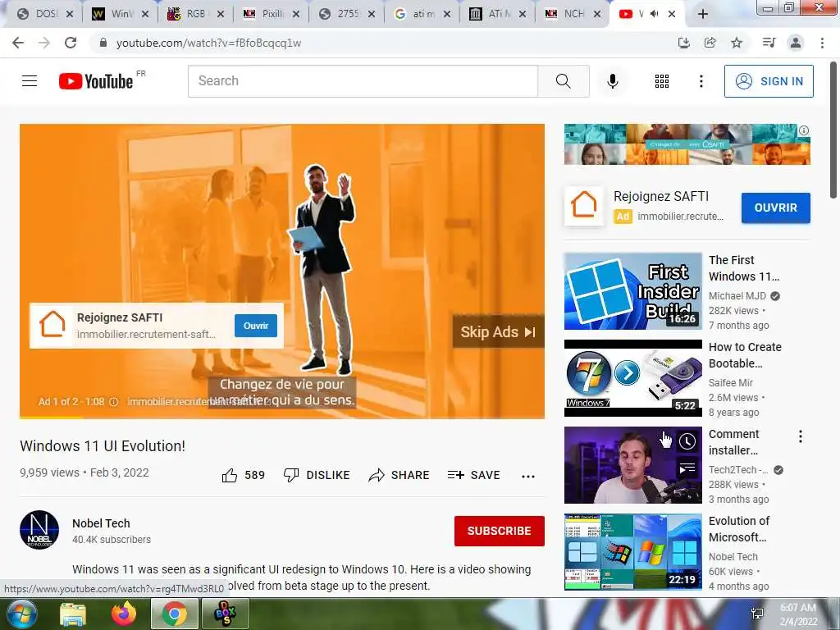Skip the ad with Skip Ads button
This screenshot has width=840, height=630.
tap(498, 331)
